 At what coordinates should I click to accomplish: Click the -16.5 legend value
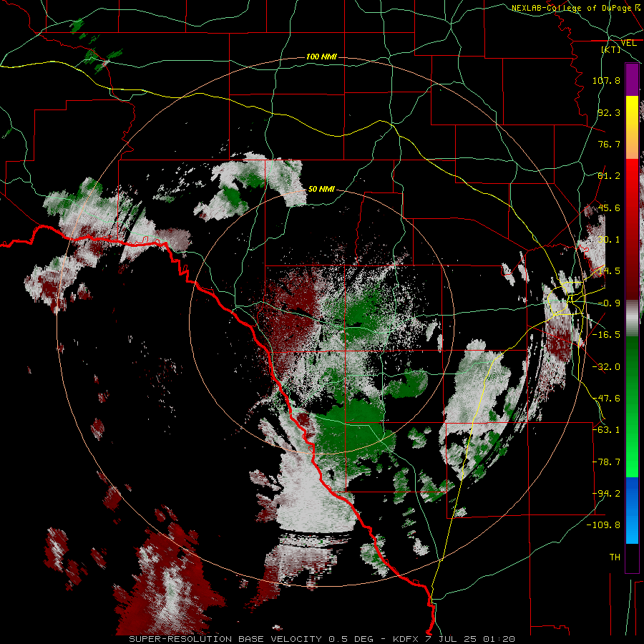coord(606,335)
